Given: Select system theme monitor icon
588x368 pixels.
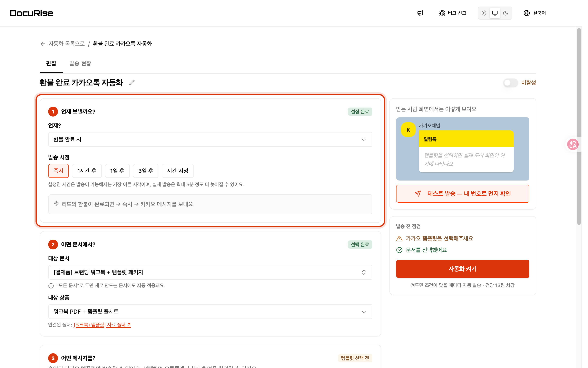Looking at the screenshot, I should click(495, 13).
